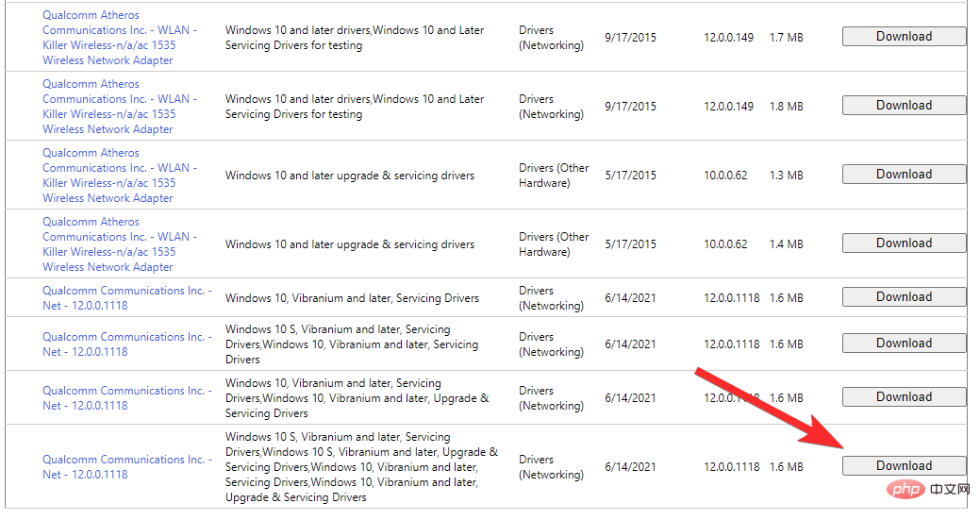Click date 5/17/2015 in the 1.3 MB row
This screenshot has height=520, width=980.
tap(631, 175)
